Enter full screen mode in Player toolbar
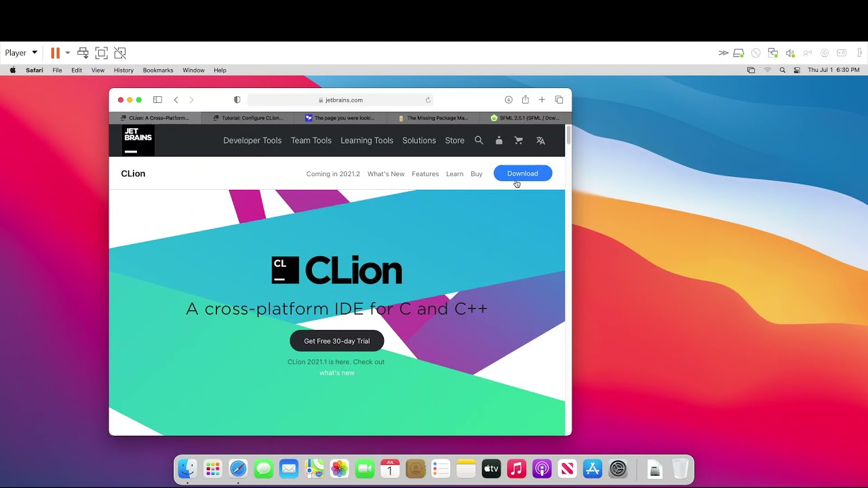The width and height of the screenshot is (868, 488). point(101,53)
